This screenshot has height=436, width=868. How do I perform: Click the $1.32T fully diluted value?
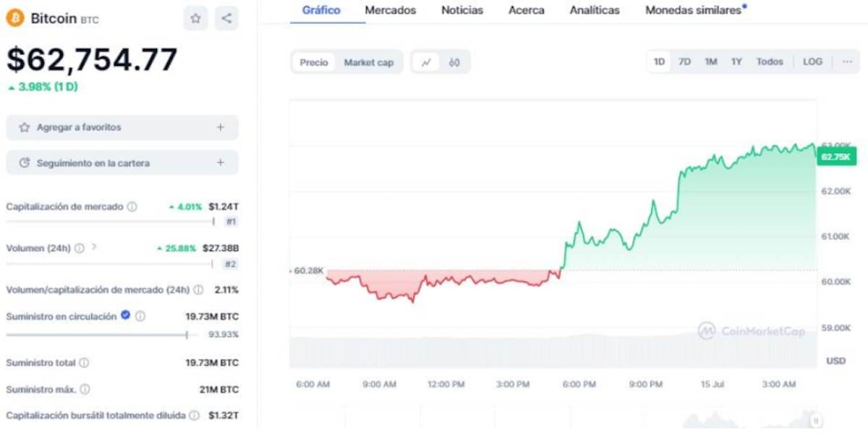click(x=224, y=415)
